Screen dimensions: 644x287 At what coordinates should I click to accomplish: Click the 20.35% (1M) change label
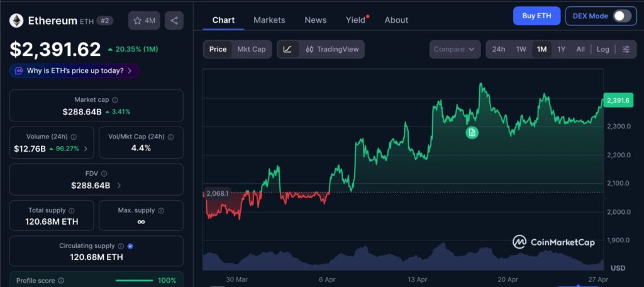[133, 49]
